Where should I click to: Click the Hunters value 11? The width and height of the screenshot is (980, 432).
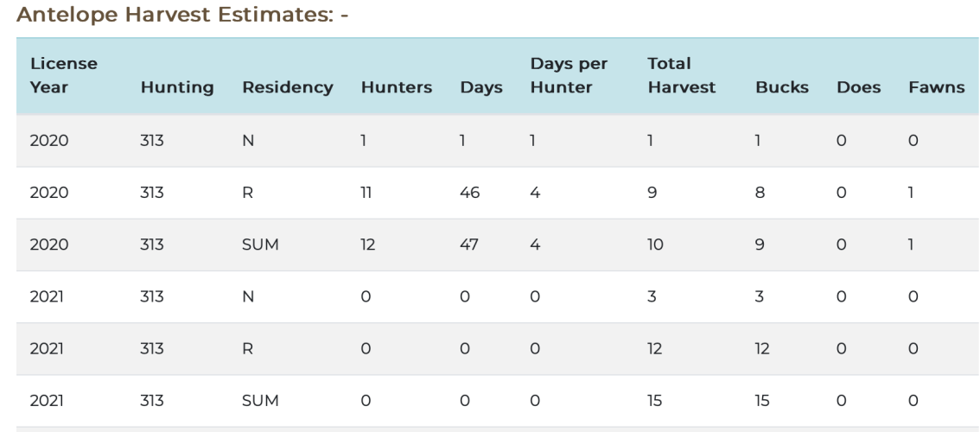367,195
